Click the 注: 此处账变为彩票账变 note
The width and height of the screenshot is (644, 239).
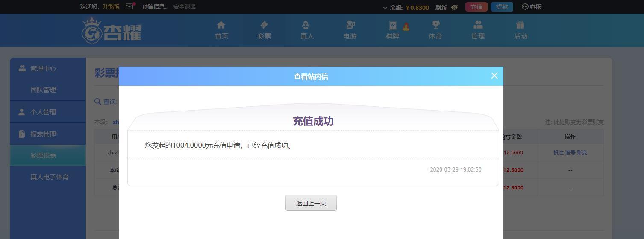point(574,122)
